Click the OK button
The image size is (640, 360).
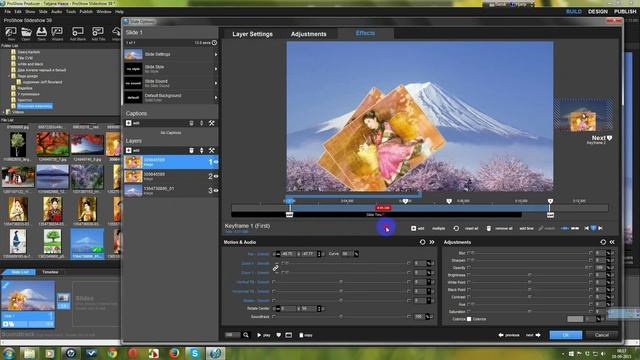(566, 335)
